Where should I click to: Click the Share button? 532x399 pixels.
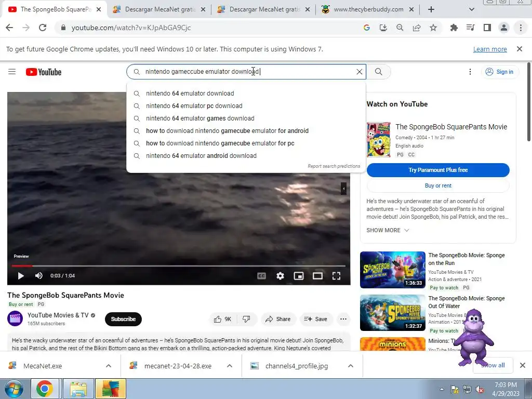(x=278, y=319)
